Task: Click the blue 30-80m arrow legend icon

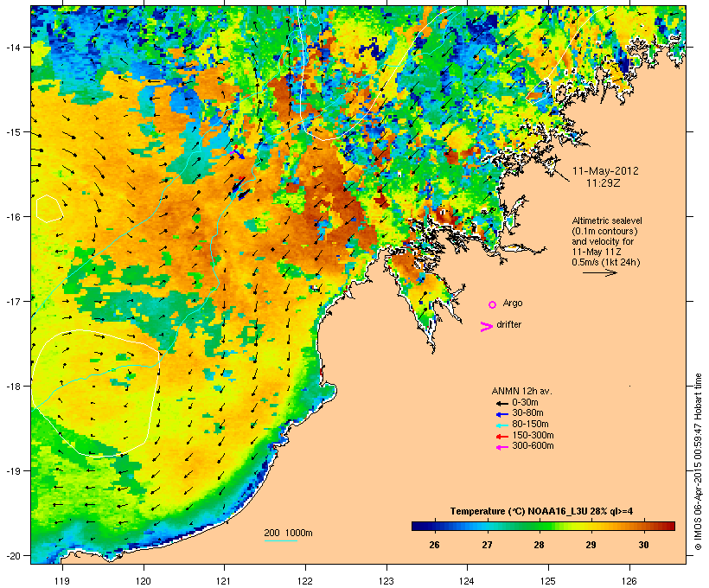Action: 501,414
